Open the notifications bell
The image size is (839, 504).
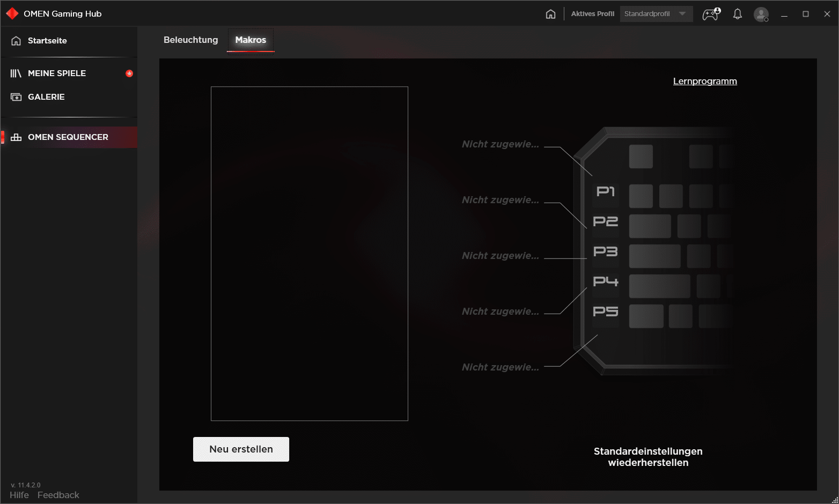point(738,14)
